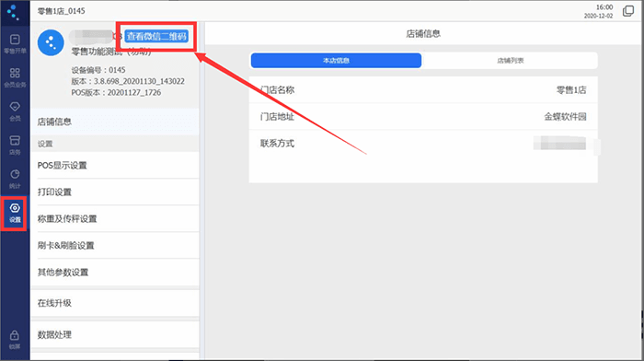Image resolution: width=644 pixels, height=361 pixels.
Task: Click the 门店名称 label
Action: point(277,90)
